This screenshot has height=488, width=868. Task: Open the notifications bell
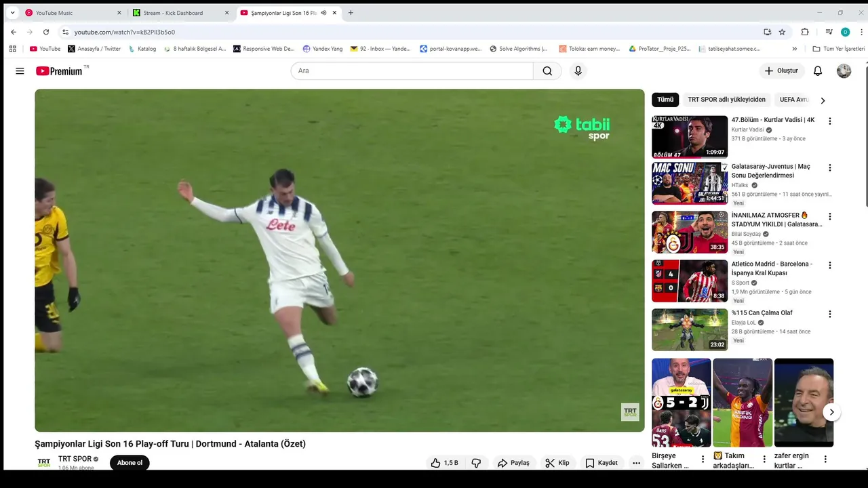coord(818,71)
